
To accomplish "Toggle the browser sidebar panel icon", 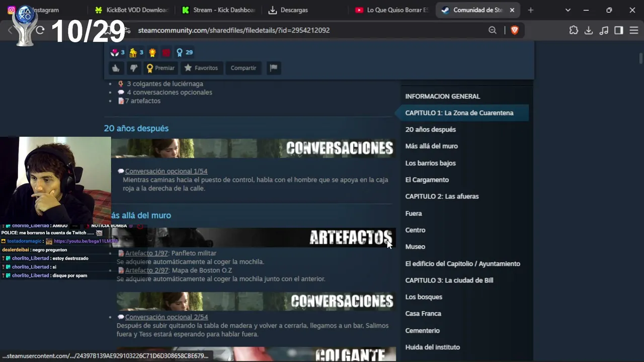I will (x=619, y=30).
